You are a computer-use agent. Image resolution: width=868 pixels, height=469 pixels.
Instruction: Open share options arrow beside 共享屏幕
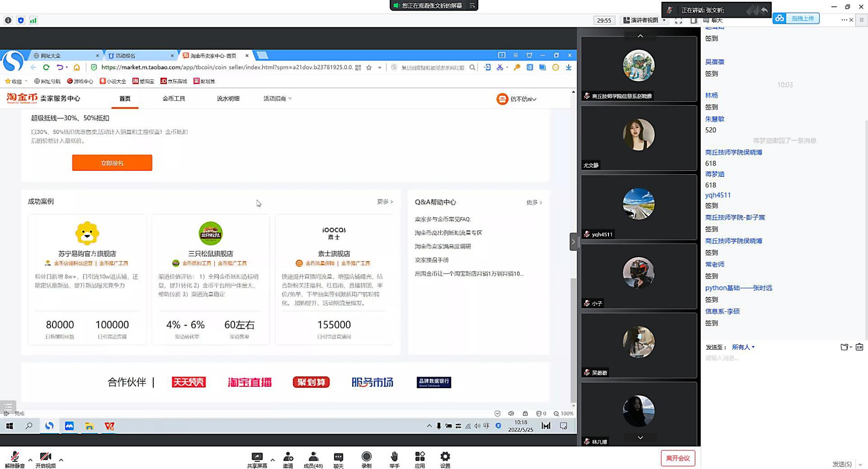point(273,460)
